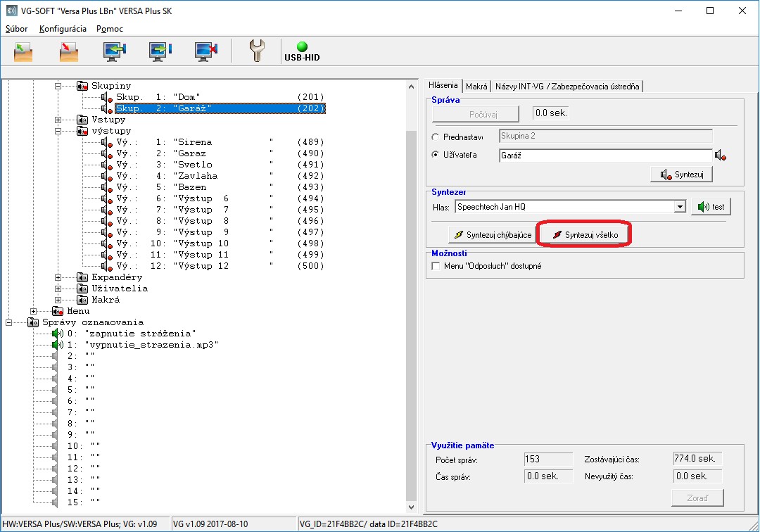Select the Prednastav radio button

point(436,137)
